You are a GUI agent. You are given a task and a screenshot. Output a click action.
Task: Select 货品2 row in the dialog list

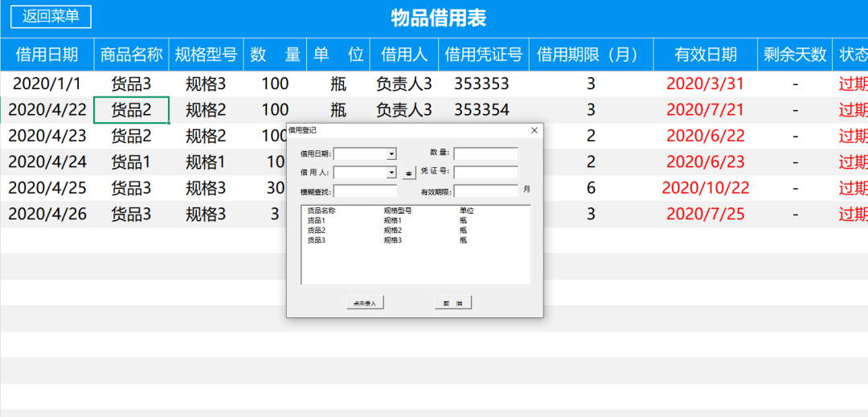point(416,231)
